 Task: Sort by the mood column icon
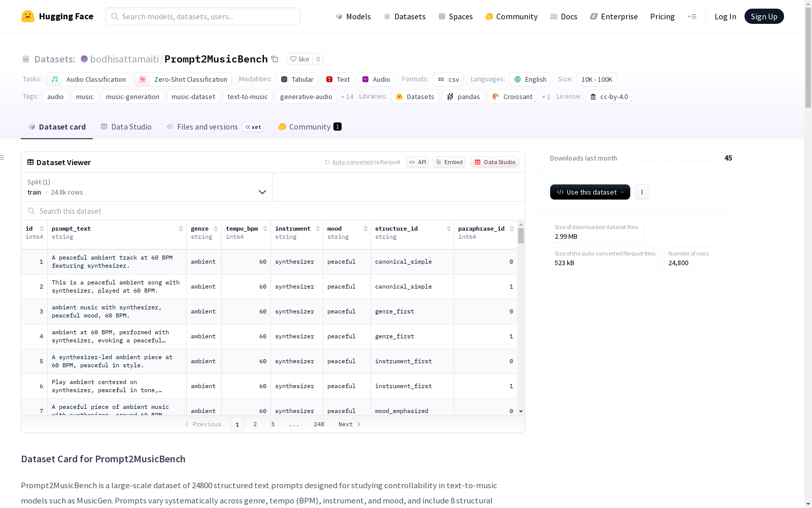coord(365,229)
